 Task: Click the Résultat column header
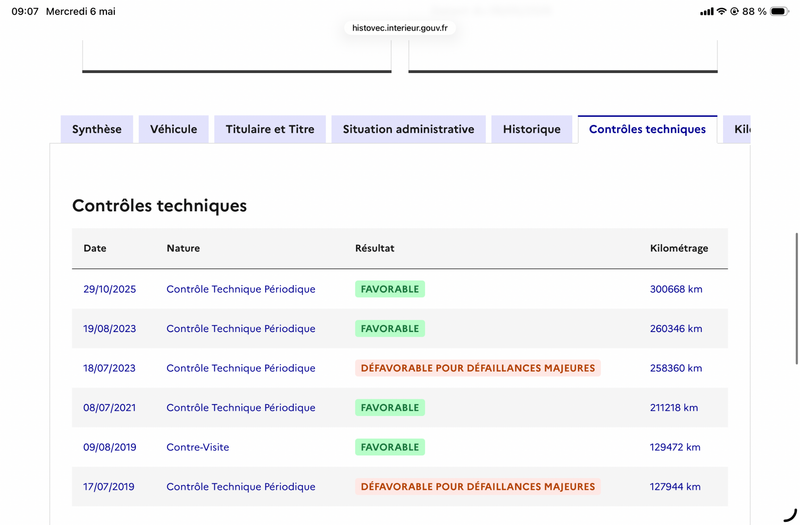pos(374,248)
